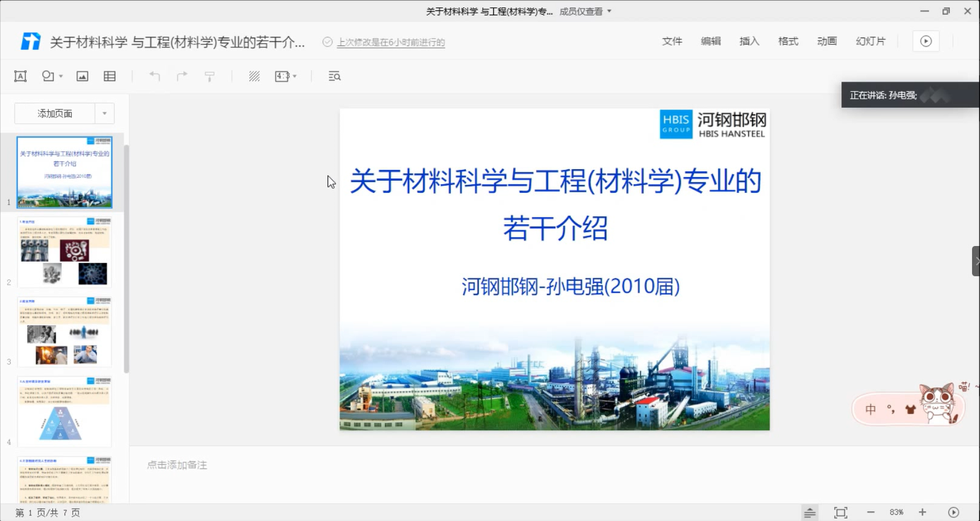The image size is (980, 521).
Task: Click the 添加页面 button
Action: tap(55, 114)
